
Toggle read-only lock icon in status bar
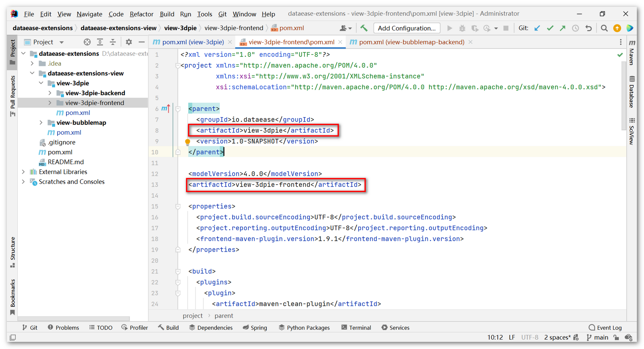[616, 337]
